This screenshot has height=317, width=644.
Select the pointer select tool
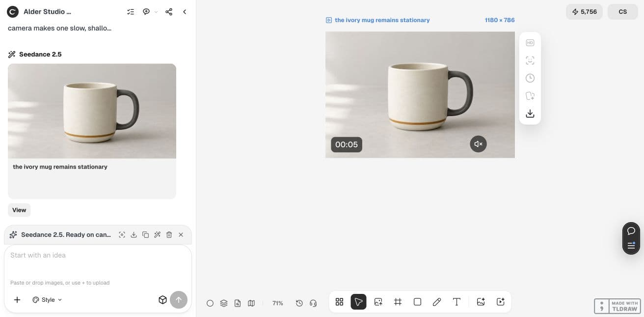pos(358,302)
